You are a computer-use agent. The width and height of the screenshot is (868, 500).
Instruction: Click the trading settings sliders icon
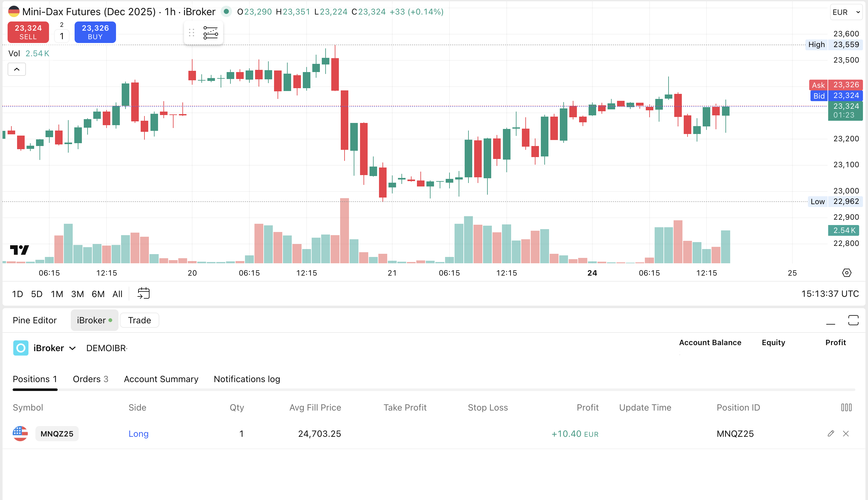click(x=211, y=33)
